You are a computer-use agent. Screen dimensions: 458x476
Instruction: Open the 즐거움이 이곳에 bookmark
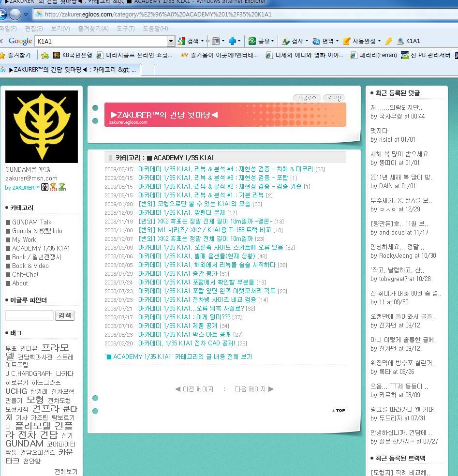coord(219,55)
